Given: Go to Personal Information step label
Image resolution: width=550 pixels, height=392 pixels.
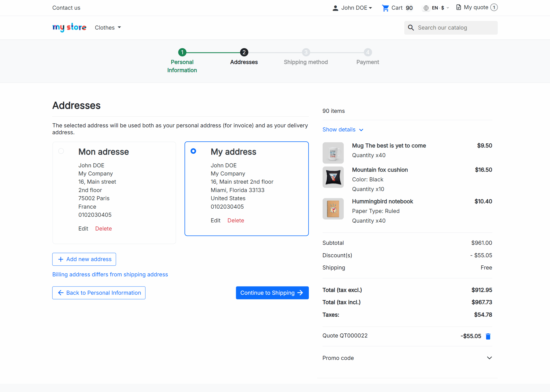Looking at the screenshot, I should click(182, 66).
